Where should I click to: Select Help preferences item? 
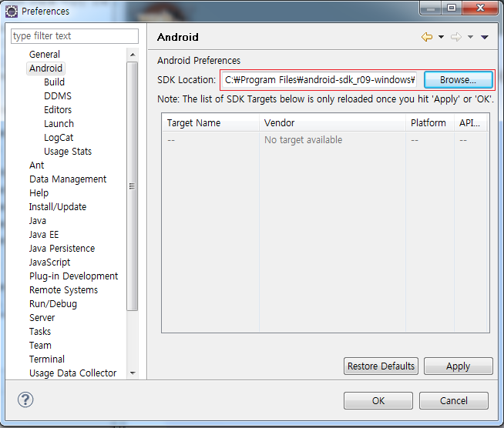tap(39, 192)
